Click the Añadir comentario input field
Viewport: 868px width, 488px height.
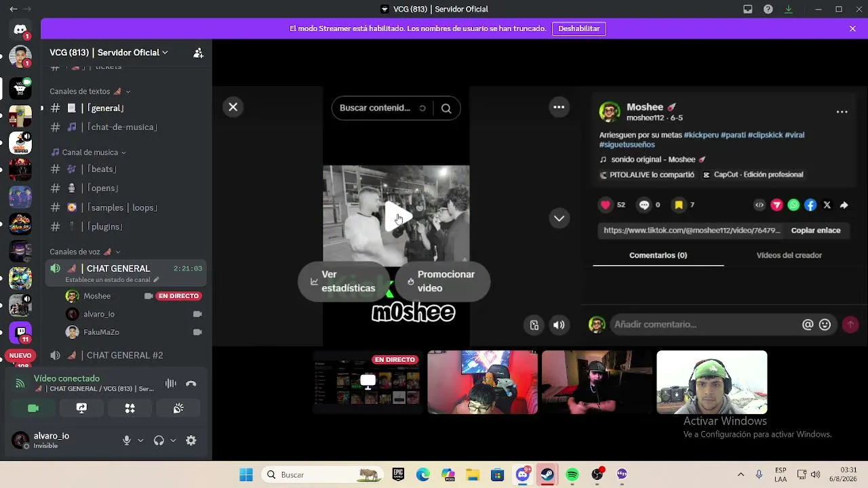click(x=705, y=325)
